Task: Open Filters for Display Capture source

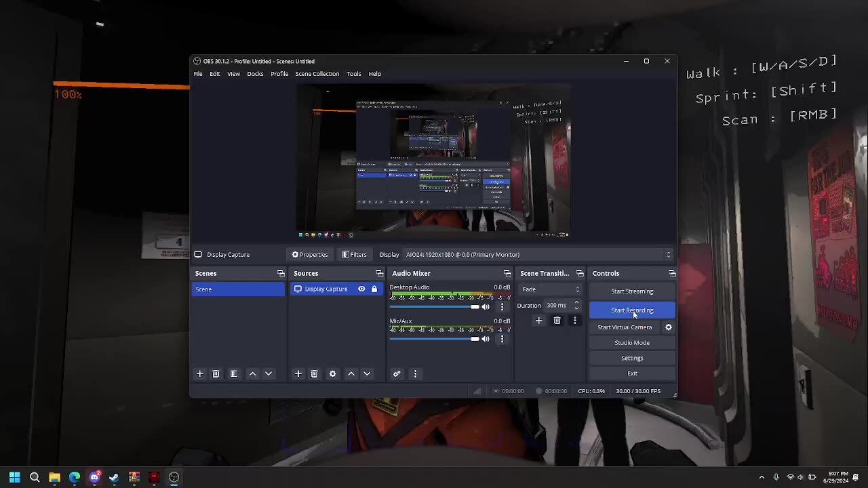Action: (x=354, y=255)
